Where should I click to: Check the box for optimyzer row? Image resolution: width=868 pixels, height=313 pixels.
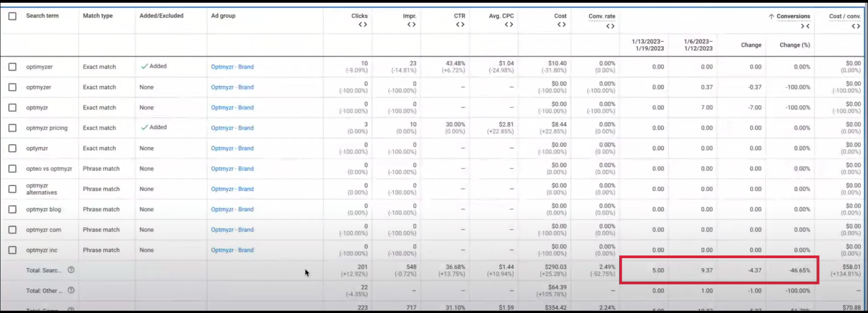pos(12,67)
